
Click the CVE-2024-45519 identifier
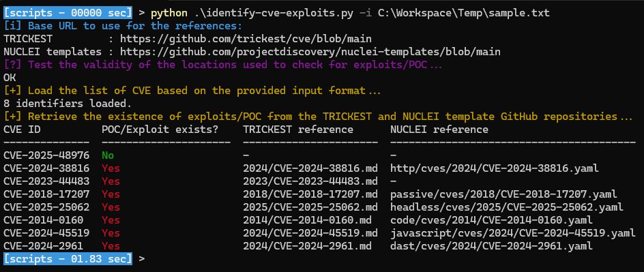coord(46,233)
